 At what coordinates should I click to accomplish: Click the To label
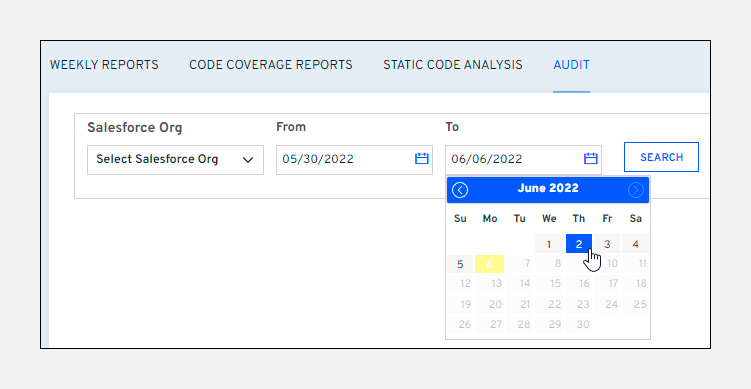(x=452, y=127)
